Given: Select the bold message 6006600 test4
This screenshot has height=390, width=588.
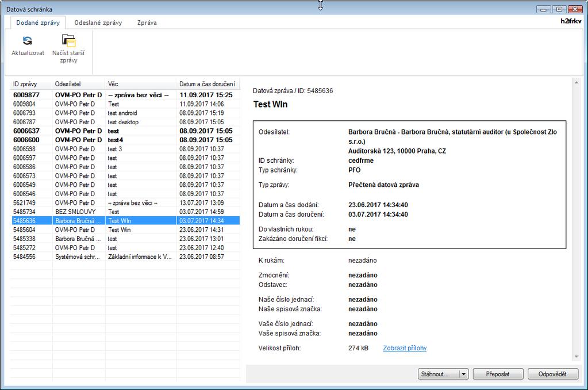Looking at the screenshot, I should coord(125,140).
